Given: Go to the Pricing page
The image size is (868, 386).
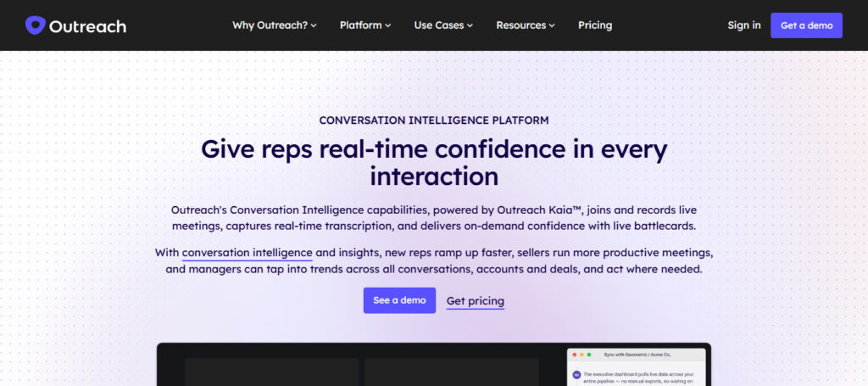Looking at the screenshot, I should point(595,25).
